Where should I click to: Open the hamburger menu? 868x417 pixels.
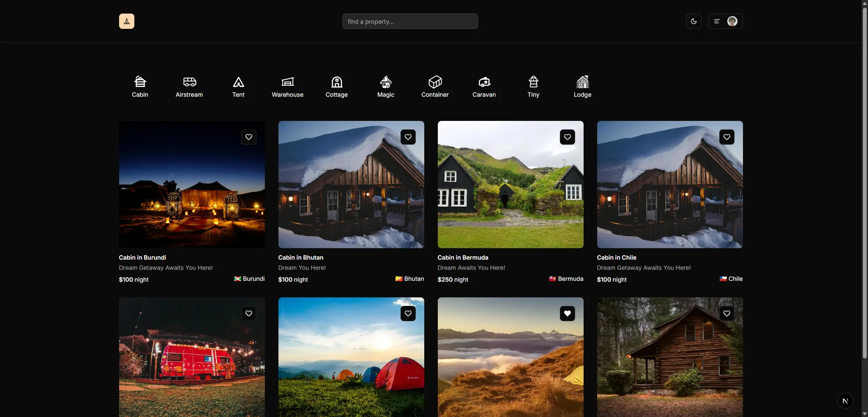[x=716, y=21]
